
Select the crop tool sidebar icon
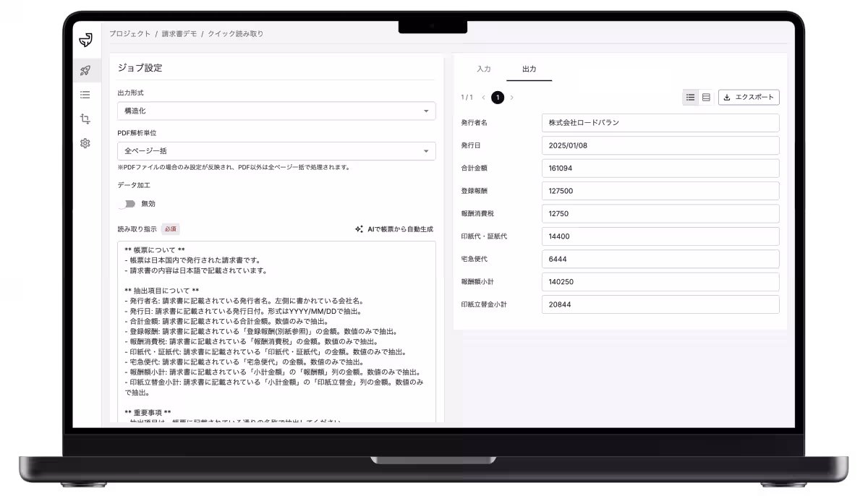pyautogui.click(x=85, y=119)
